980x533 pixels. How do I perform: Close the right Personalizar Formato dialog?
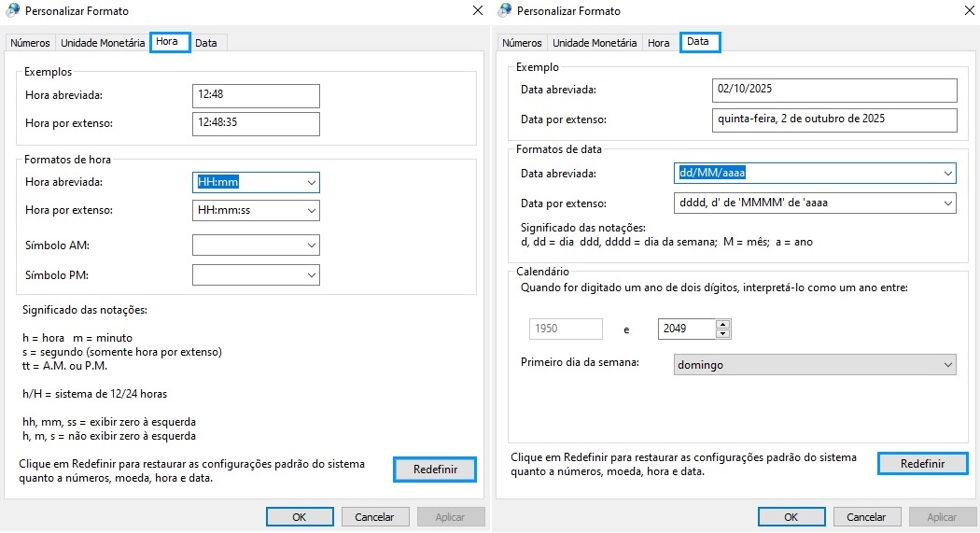click(x=968, y=11)
